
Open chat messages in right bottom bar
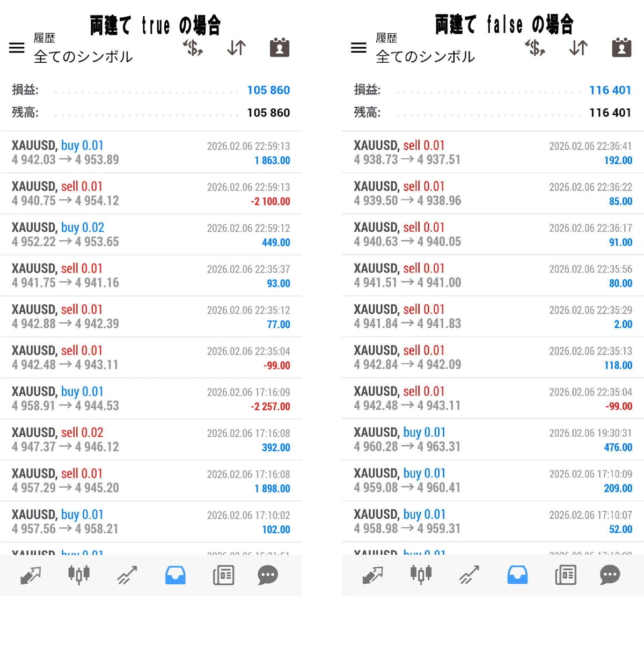coord(610,575)
